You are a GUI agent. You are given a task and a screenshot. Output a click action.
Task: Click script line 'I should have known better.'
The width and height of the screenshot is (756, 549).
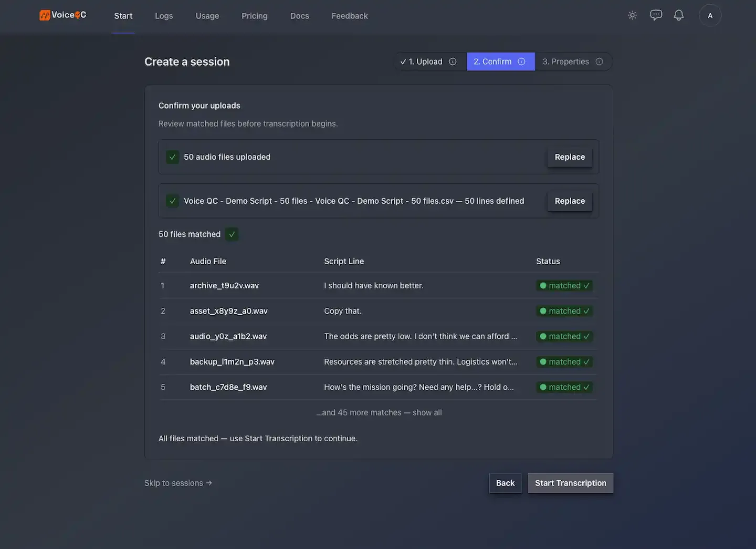tap(374, 285)
